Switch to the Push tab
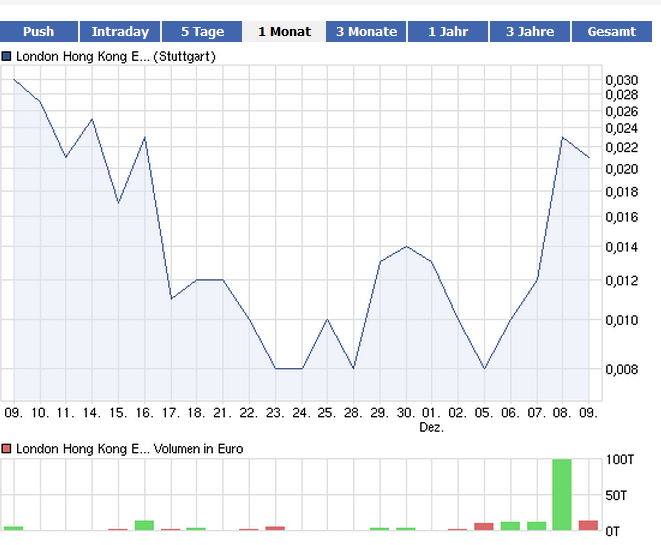Image resolution: width=661 pixels, height=545 pixels. 38,31
